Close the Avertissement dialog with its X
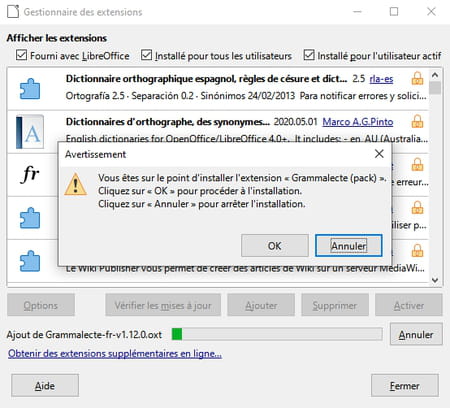The width and height of the screenshot is (450, 408). click(379, 154)
